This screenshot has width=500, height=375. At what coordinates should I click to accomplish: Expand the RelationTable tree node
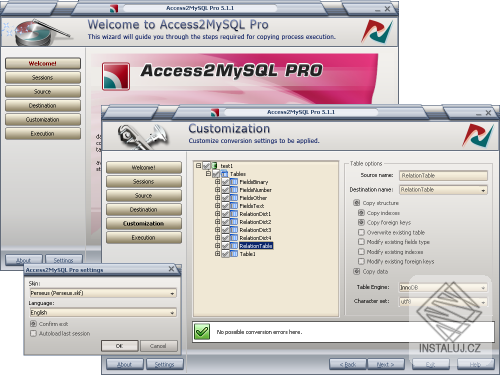click(217, 246)
